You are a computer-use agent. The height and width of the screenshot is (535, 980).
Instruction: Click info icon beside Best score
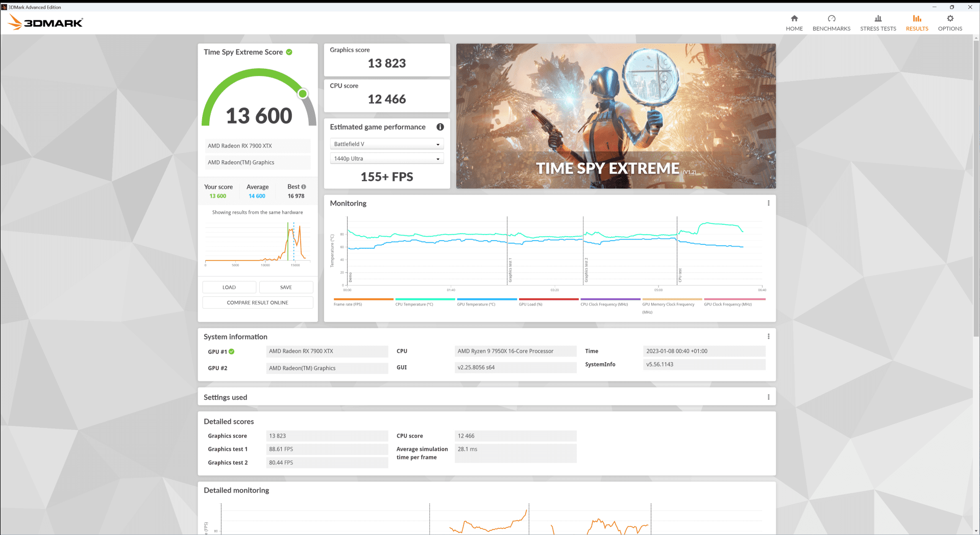point(304,187)
